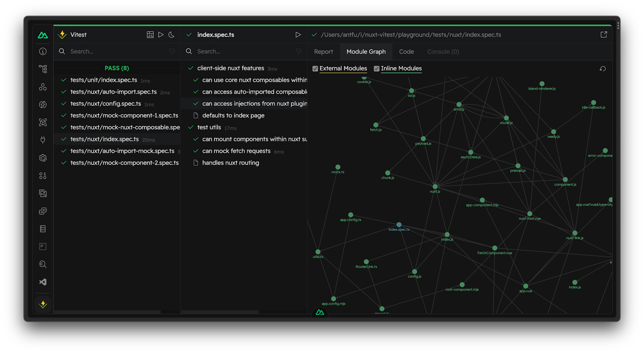Viewport: 644px width, 353px height.
Task: Switch to the Code tab
Action: point(406,52)
